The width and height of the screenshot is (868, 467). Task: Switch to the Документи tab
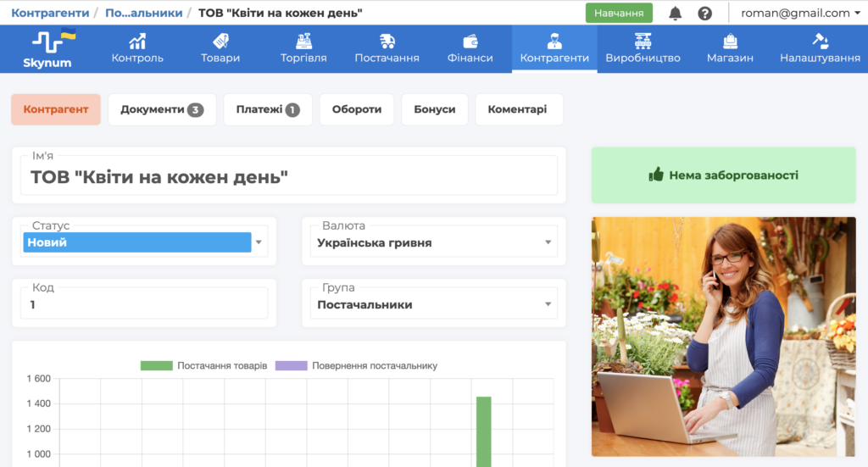click(x=162, y=109)
